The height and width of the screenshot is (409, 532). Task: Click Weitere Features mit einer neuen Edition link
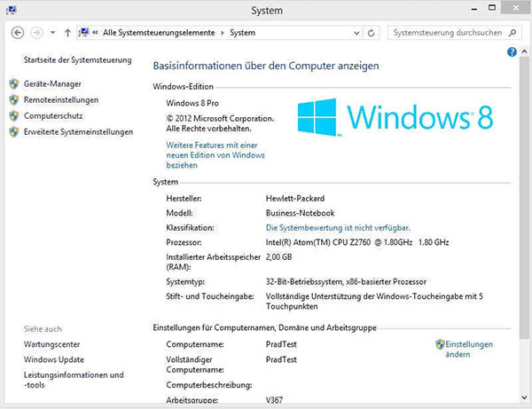tap(215, 155)
